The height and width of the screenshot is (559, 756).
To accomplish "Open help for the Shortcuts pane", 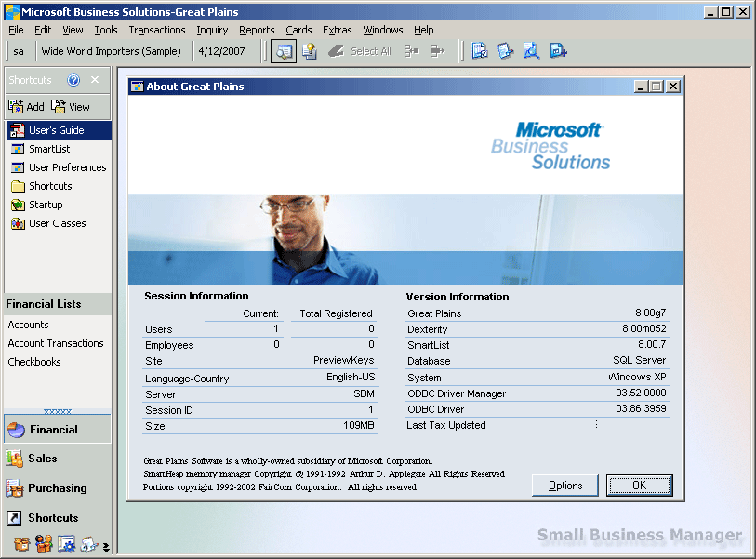I will point(73,80).
